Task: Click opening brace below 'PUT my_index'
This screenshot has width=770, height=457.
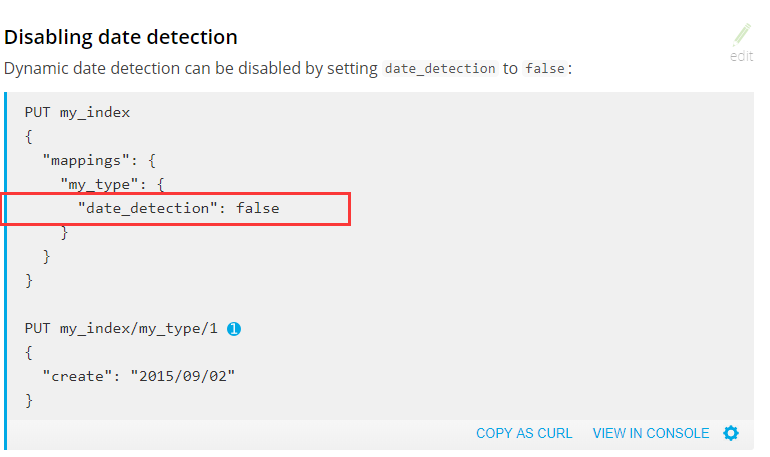Action: [29, 136]
